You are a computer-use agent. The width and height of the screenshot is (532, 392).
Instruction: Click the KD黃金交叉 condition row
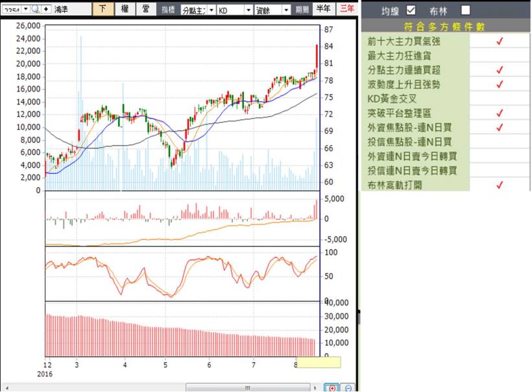point(415,99)
